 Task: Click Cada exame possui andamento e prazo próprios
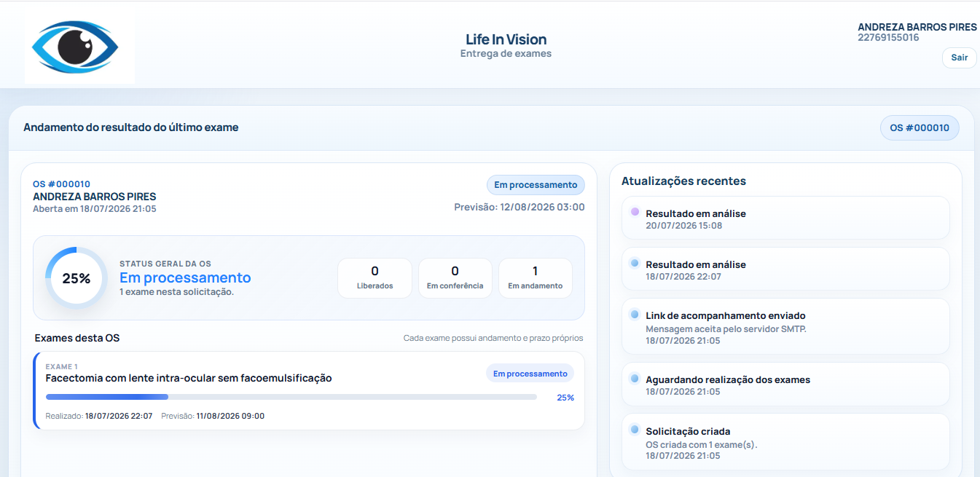click(x=493, y=339)
